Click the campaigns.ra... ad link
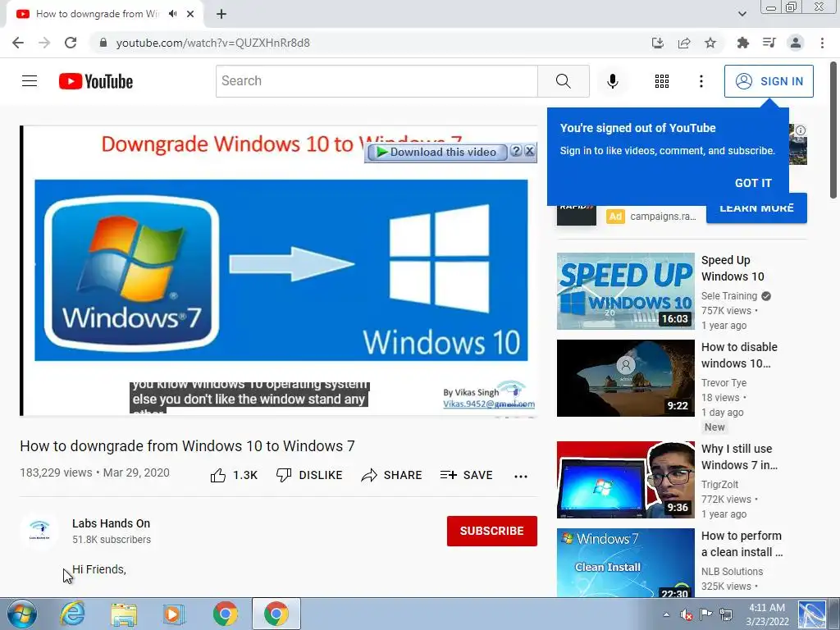This screenshot has height=630, width=840. tap(663, 217)
